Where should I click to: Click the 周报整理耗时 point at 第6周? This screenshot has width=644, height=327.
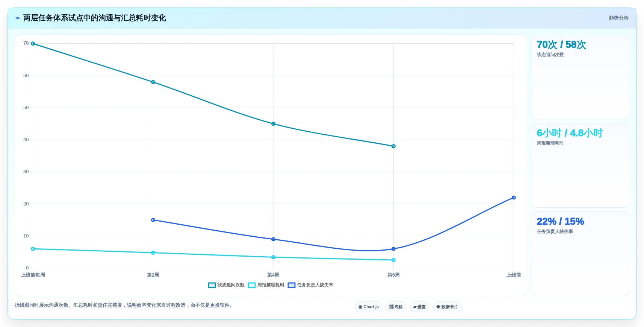click(393, 260)
